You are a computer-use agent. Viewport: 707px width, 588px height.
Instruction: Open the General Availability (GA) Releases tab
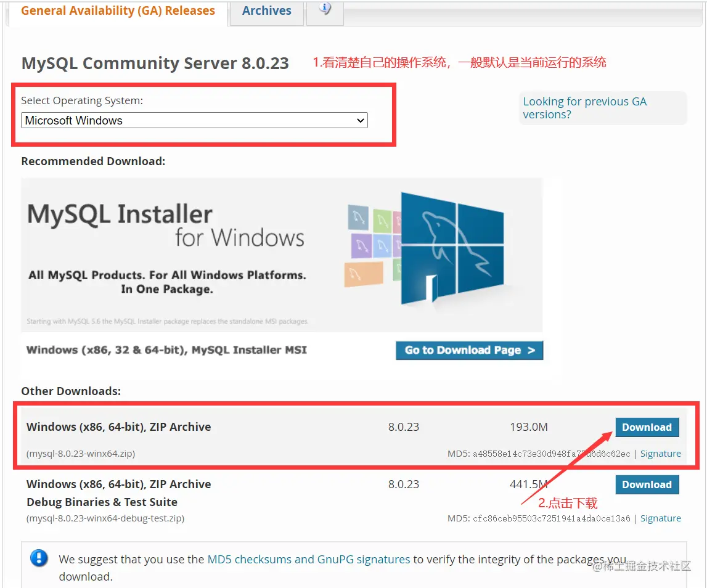click(118, 11)
